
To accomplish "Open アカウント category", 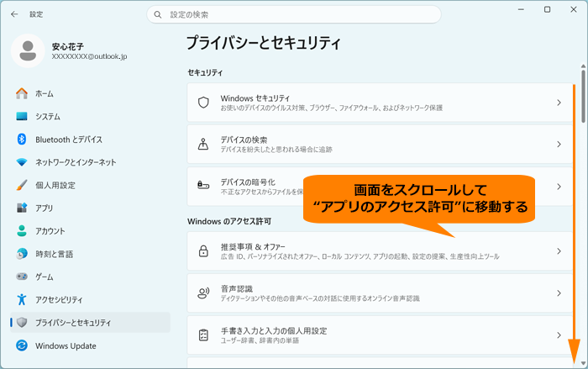I will coord(90,231).
